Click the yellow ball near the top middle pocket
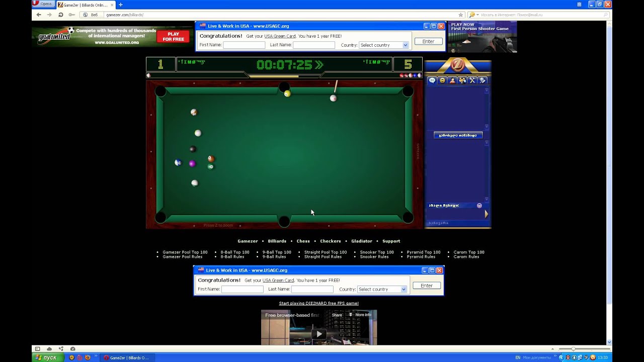The height and width of the screenshot is (362, 644). (287, 94)
